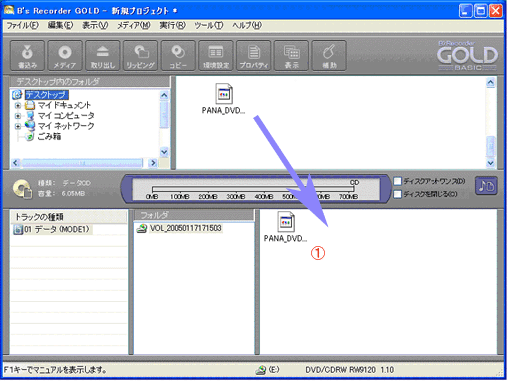Click the 表示 (View) toolbar button
508x381 pixels.
click(291, 56)
